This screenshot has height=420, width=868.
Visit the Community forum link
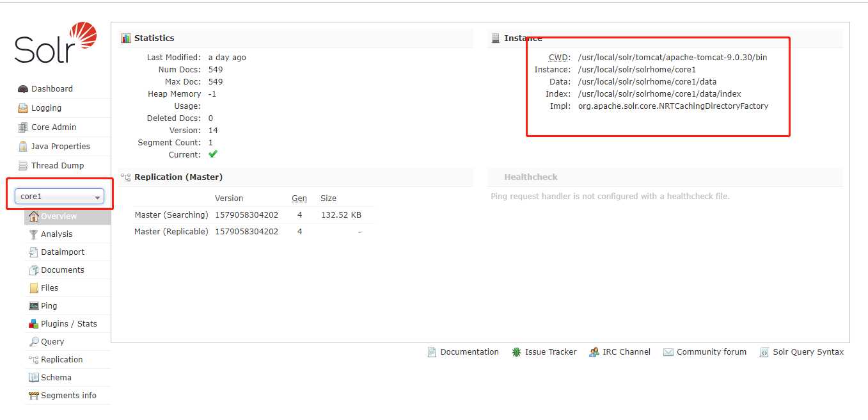click(x=711, y=352)
